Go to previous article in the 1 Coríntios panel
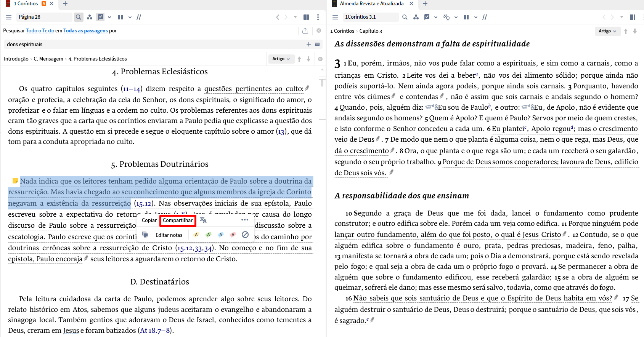The image size is (644, 337). coord(299,59)
